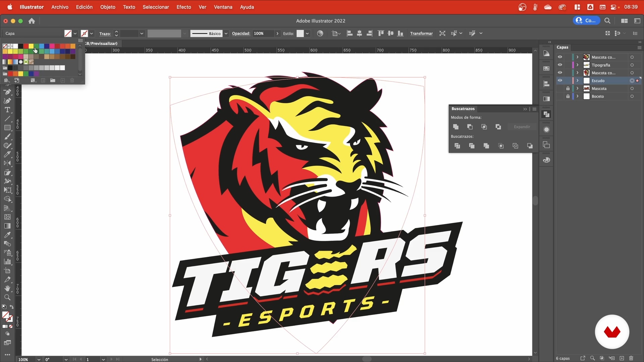This screenshot has width=644, height=362.
Task: Click New Color Group folder icon
Action: click(x=53, y=80)
